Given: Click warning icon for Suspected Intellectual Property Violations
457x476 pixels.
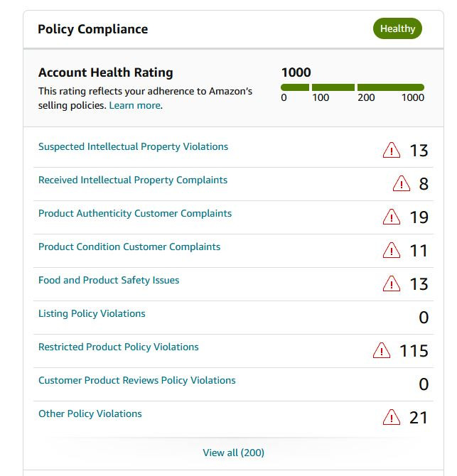Looking at the screenshot, I should coord(391,150).
